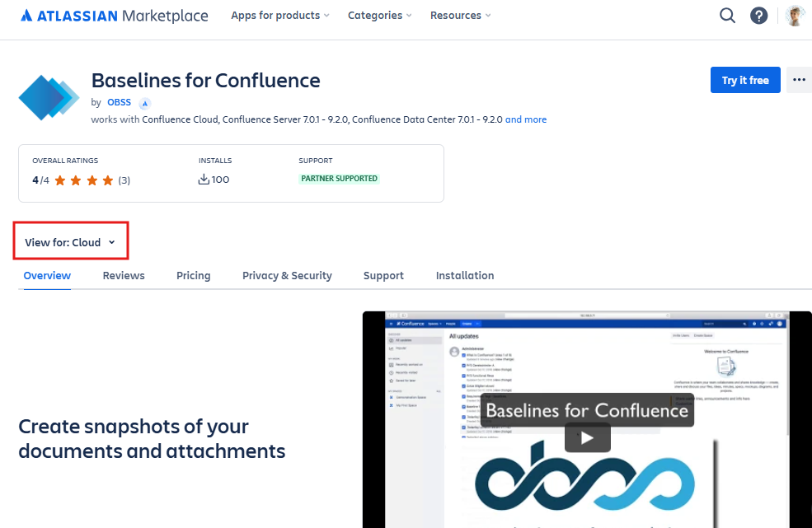Open the Privacy & Security tab
The image size is (812, 528).
(x=287, y=276)
